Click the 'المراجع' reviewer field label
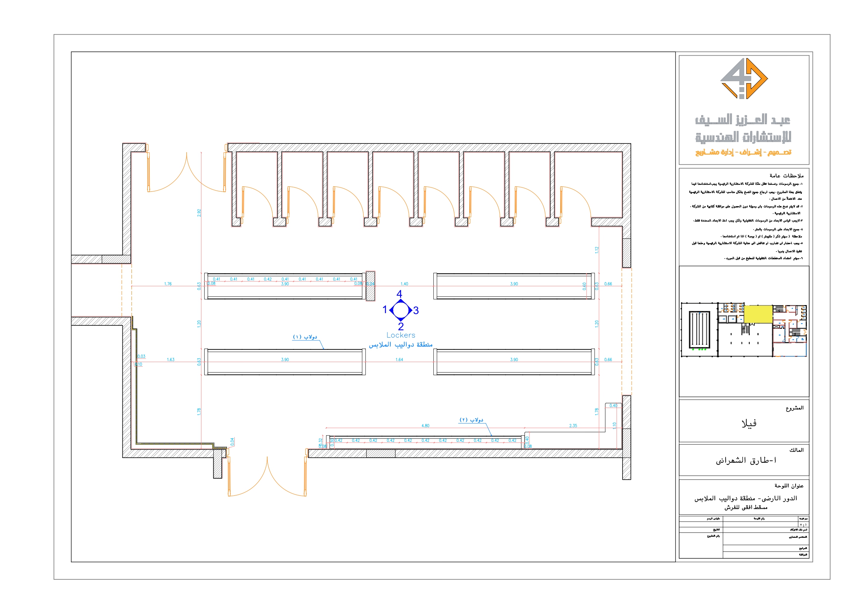This screenshot has width=868, height=614. [803, 548]
